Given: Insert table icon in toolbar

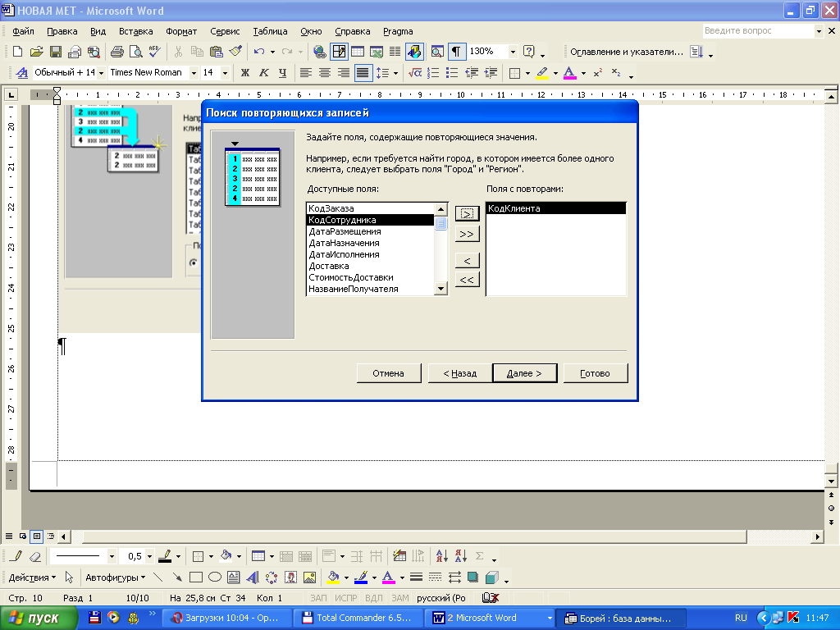Looking at the screenshot, I should pos(358,52).
